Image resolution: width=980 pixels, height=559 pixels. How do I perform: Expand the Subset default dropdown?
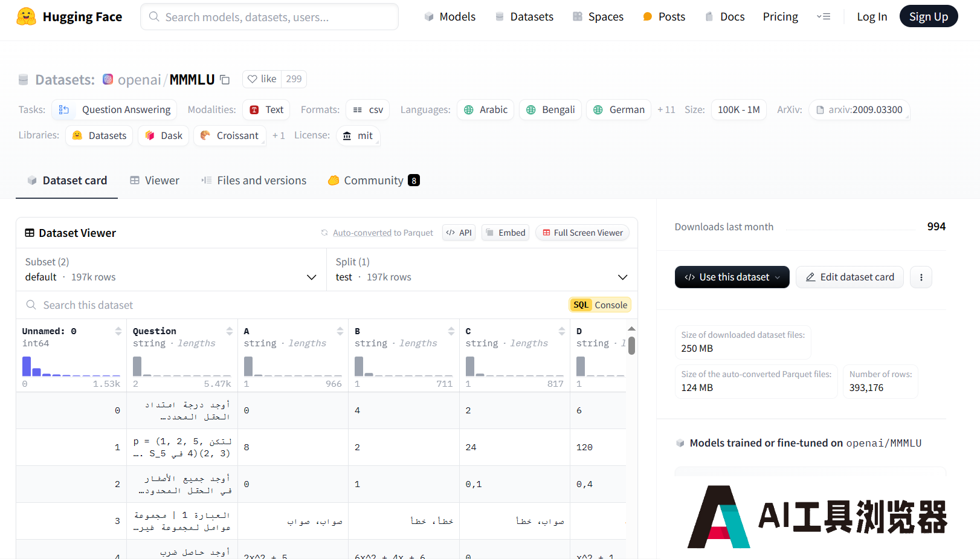(x=172, y=270)
